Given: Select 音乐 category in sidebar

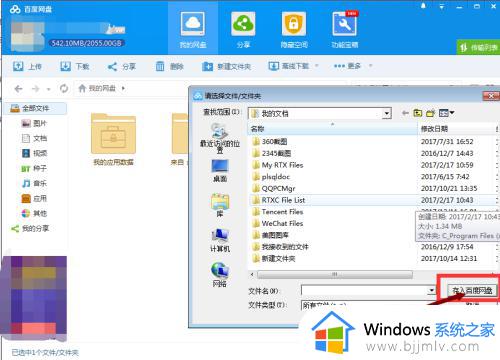Looking at the screenshot, I should (34, 183).
